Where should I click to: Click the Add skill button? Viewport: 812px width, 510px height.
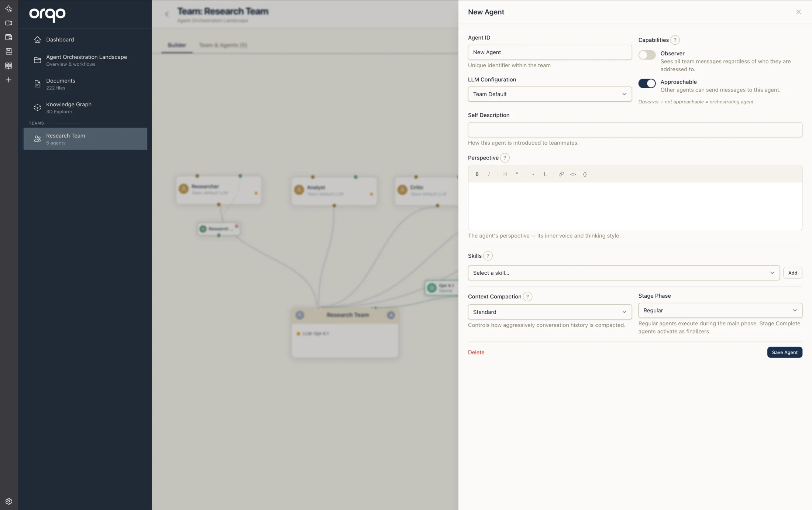(792, 273)
